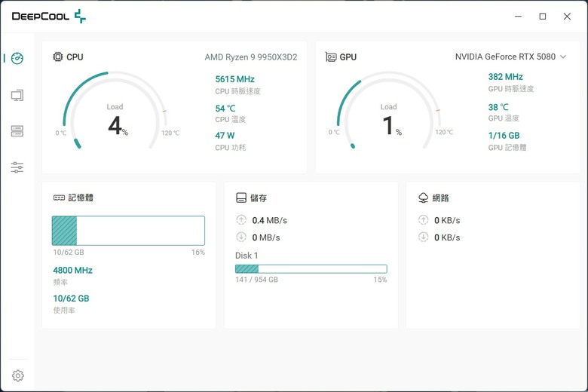Click the 54 °C CPU temperature value
Image resolution: width=588 pixels, height=392 pixels.
click(225, 109)
